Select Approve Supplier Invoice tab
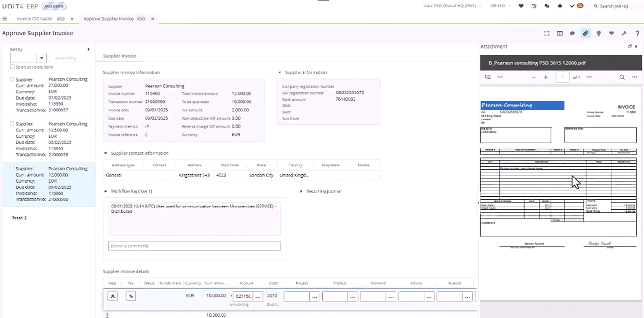Screen dimensions: 644x318 [114, 19]
